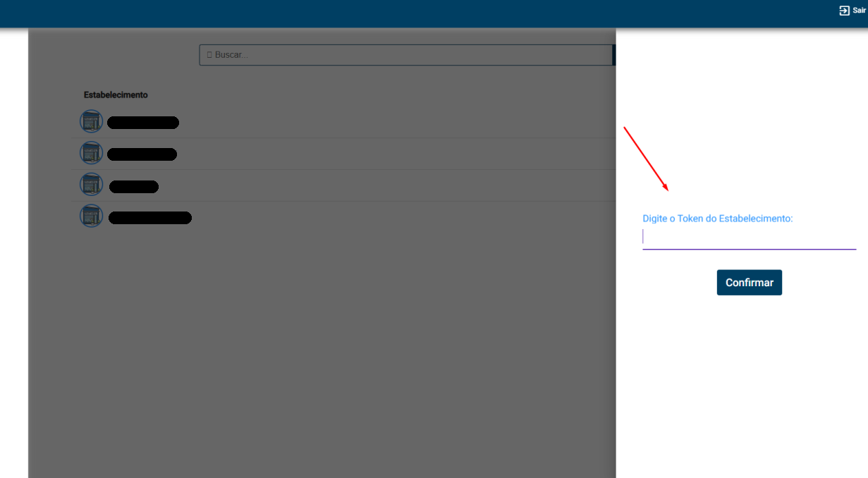Click the second establishment's store icon

[x=91, y=153]
